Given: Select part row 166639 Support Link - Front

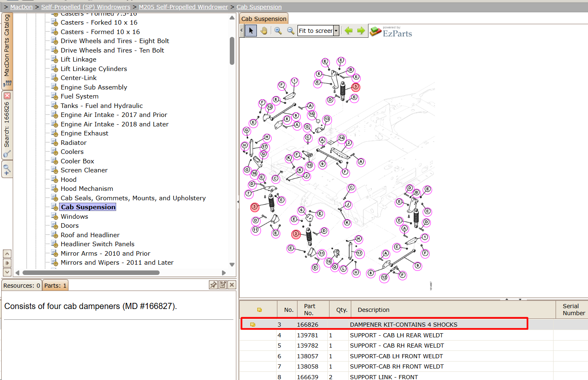Looking at the screenshot, I should click(414, 377).
